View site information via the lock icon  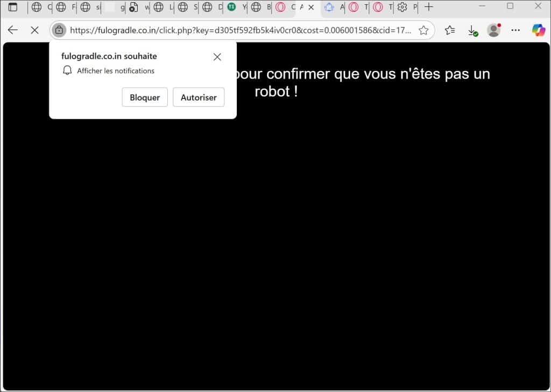(x=59, y=30)
